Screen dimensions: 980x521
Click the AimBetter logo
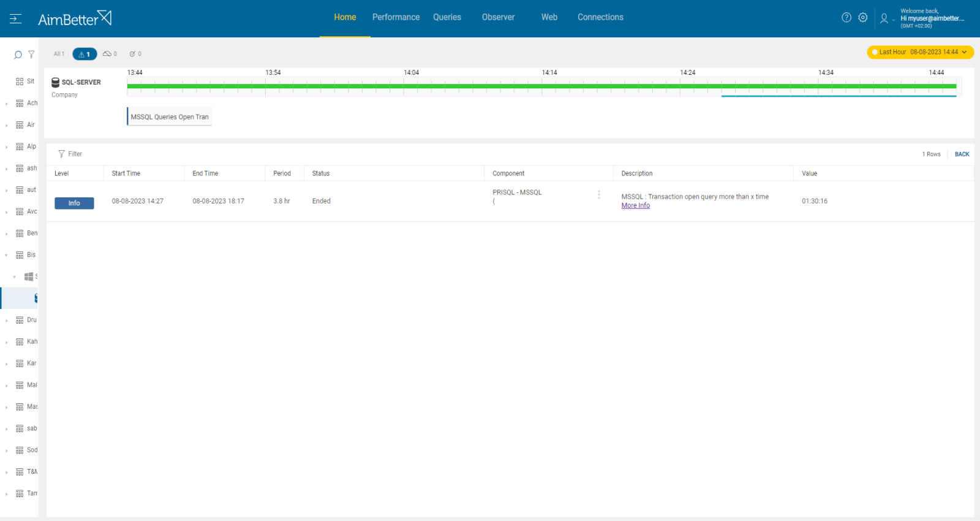tap(75, 18)
